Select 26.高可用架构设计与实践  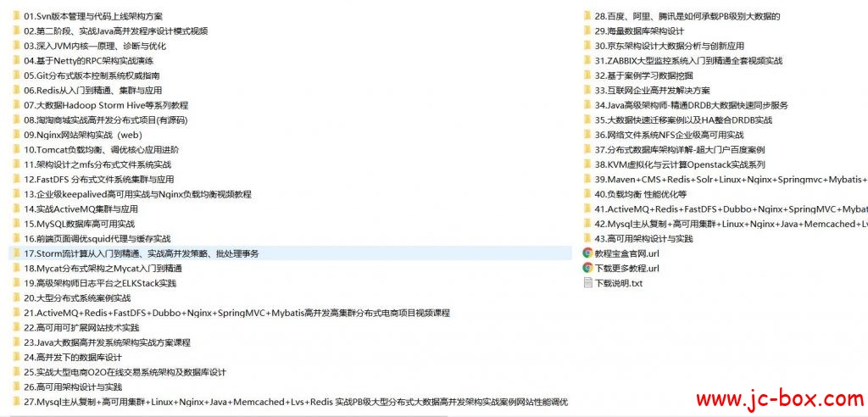coord(73,387)
